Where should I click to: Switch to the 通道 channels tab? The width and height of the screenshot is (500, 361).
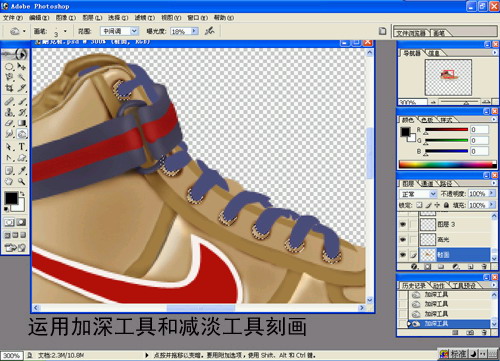(x=427, y=183)
